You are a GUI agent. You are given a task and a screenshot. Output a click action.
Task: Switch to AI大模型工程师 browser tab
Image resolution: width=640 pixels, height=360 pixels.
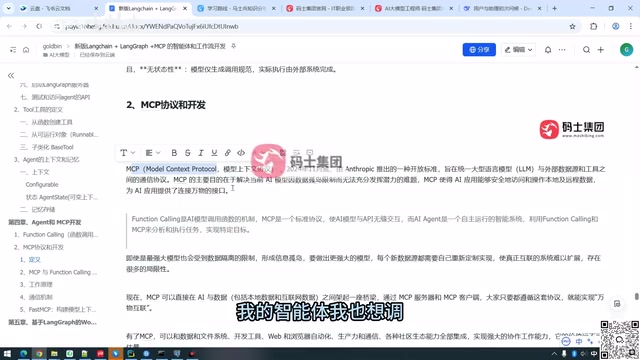(x=413, y=8)
